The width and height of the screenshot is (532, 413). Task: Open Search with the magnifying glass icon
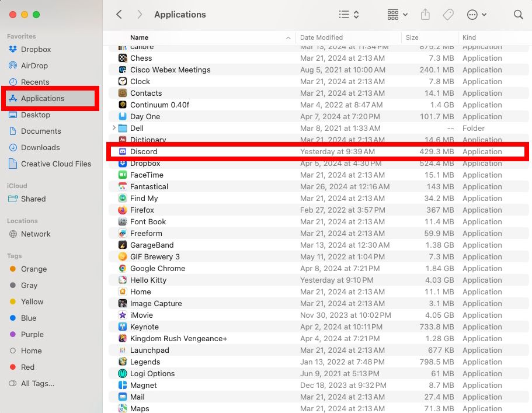click(x=518, y=14)
